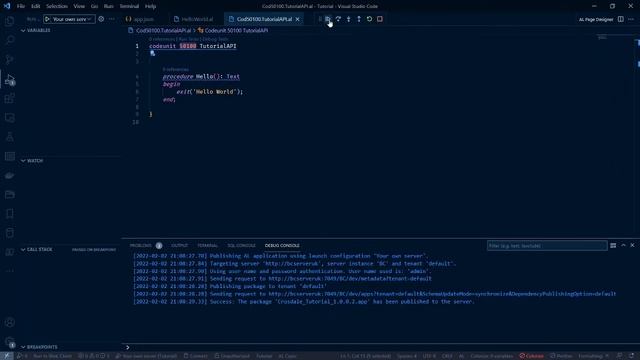Restart the debug session
Screen dimensions: 640x360
point(369,19)
